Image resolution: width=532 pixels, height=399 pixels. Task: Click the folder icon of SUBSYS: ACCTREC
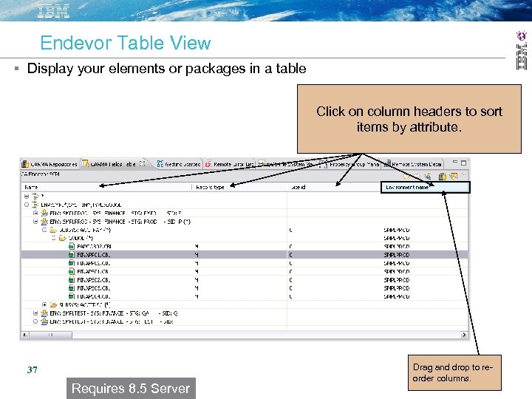click(x=53, y=304)
